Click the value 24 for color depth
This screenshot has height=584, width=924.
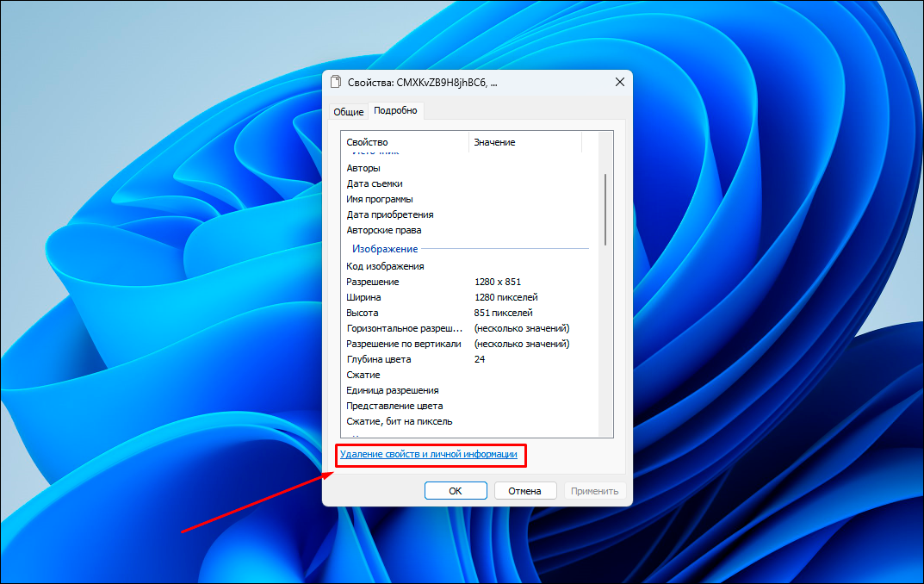[480, 359]
